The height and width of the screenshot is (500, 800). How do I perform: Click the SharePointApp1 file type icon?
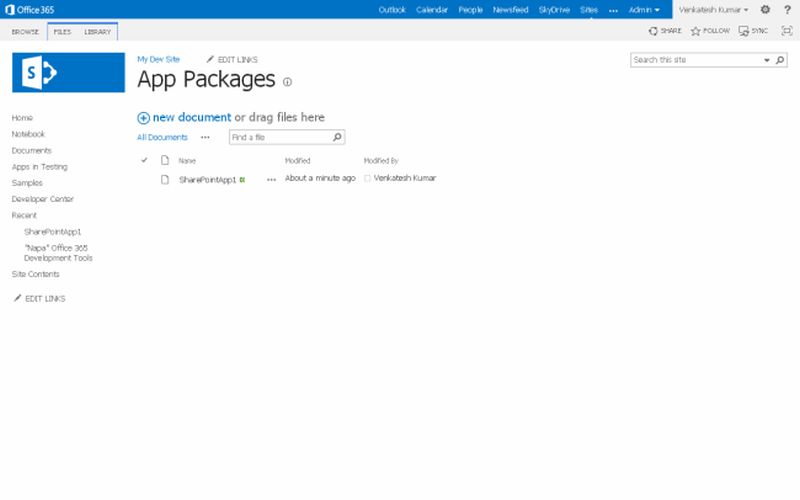click(165, 179)
